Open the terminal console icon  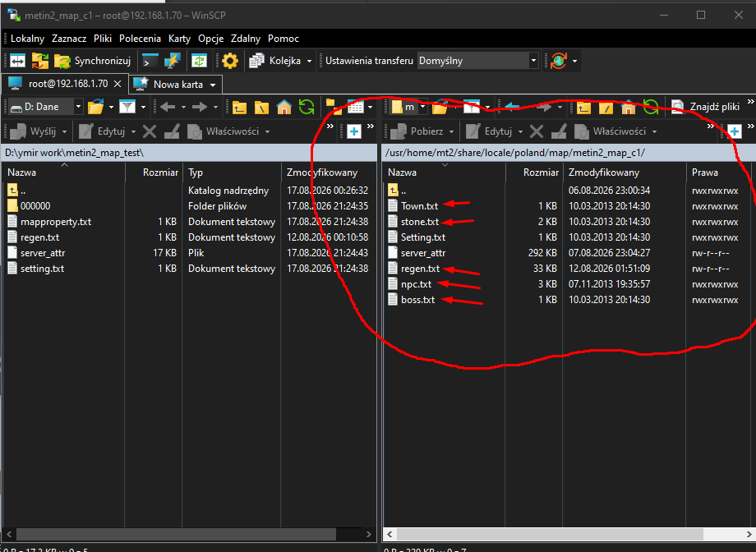pos(150,61)
